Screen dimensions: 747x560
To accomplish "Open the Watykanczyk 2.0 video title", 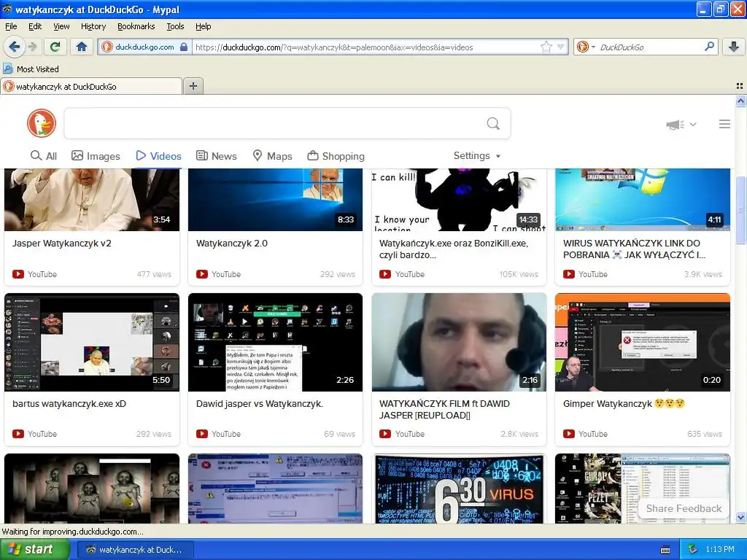I will 232,244.
